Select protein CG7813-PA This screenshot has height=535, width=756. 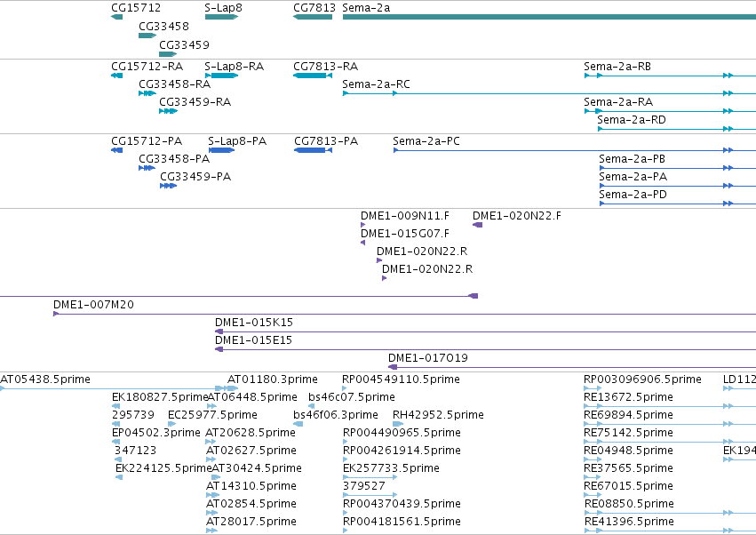326,141
